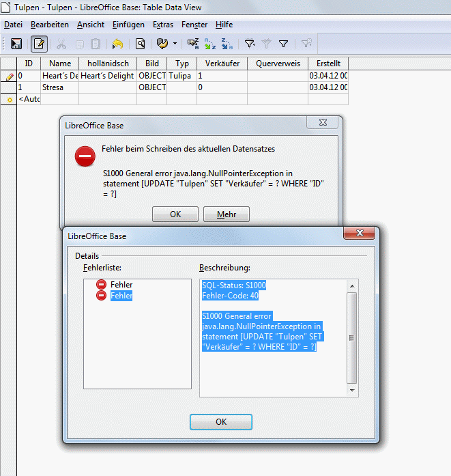Click the Fehler-Code: 40 line
This screenshot has width=451, height=476.
[230, 296]
